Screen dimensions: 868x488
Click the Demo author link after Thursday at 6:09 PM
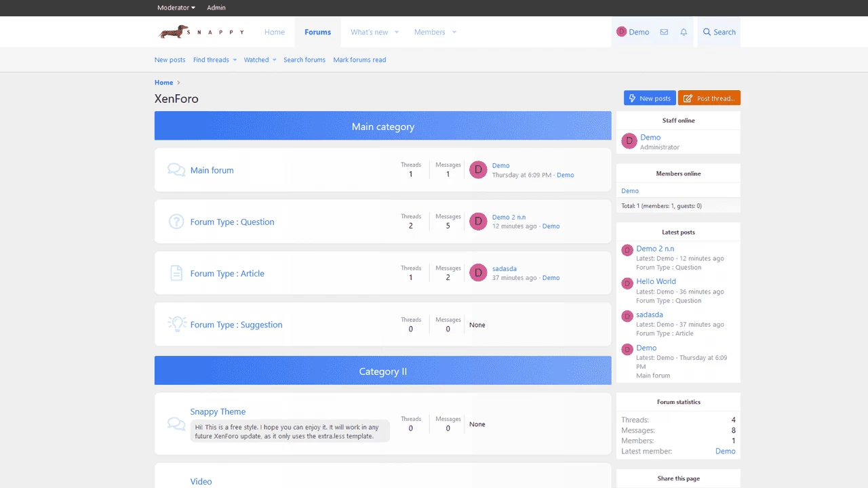566,175
